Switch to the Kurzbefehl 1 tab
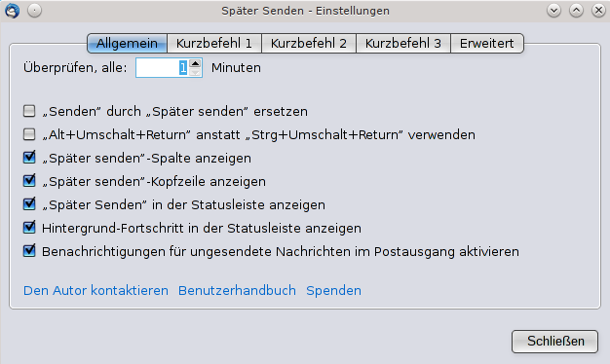610x364 pixels. coord(214,43)
